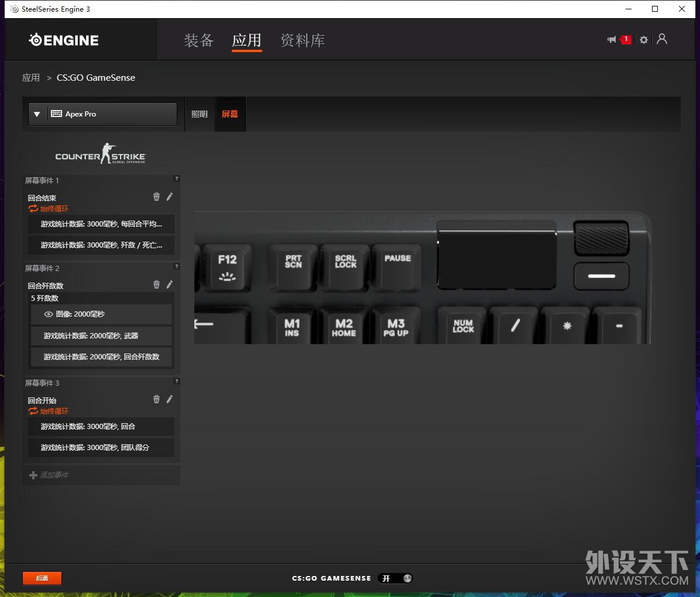Click the 应用 breadcrumb link
Screen dimensions: 700x597
pos(31,78)
